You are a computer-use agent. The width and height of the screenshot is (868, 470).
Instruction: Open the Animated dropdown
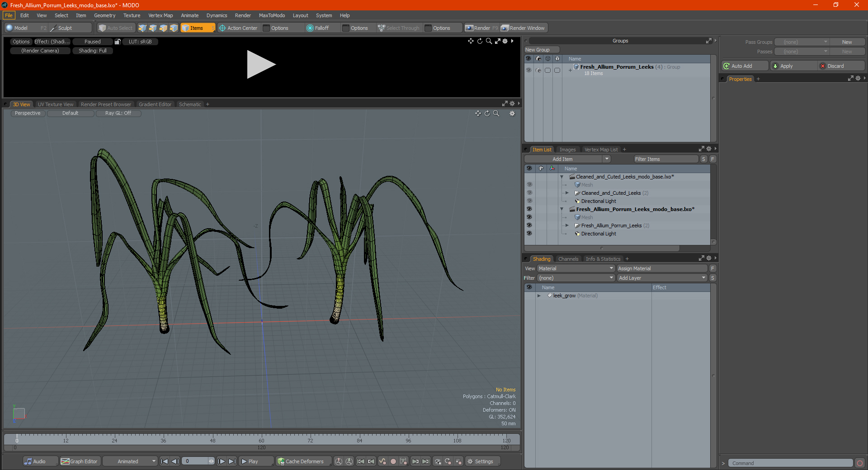[130, 461]
